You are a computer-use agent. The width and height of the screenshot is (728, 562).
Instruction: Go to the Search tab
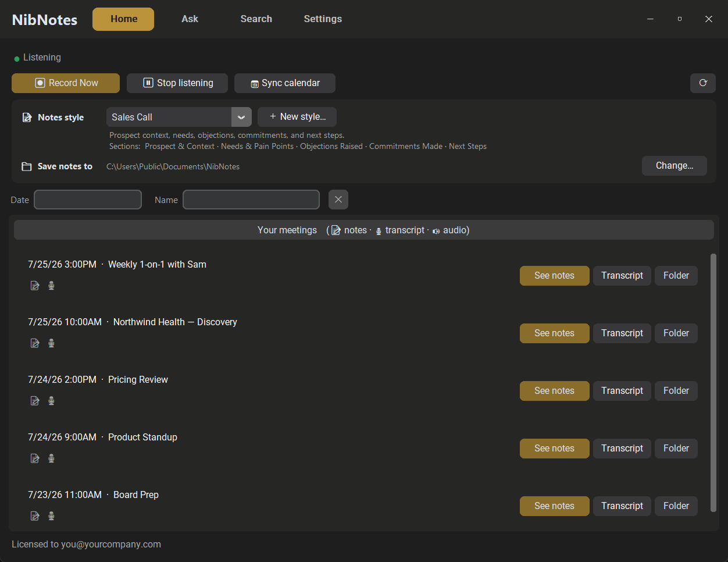coord(256,19)
